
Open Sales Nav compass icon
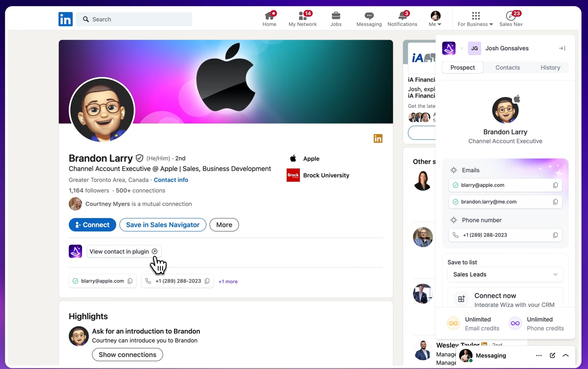click(511, 15)
